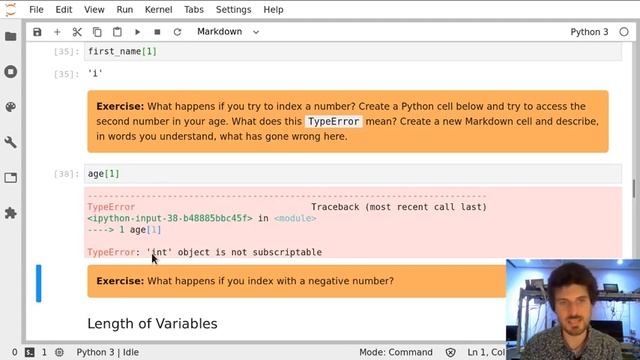
Task: Show running terminals and kernels panel
Action: click(x=11, y=72)
